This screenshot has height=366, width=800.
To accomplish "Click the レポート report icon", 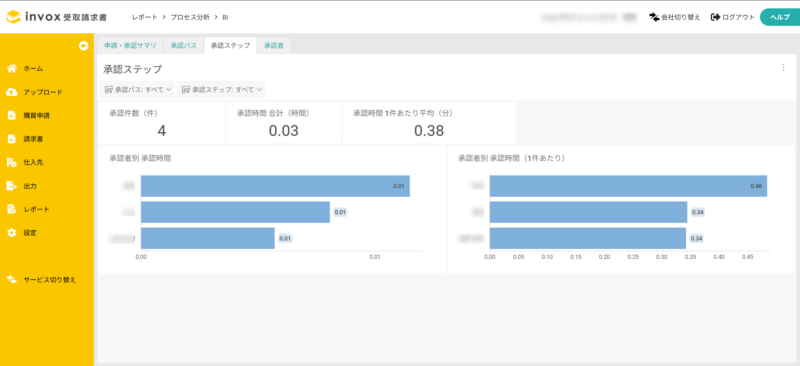I will point(12,209).
